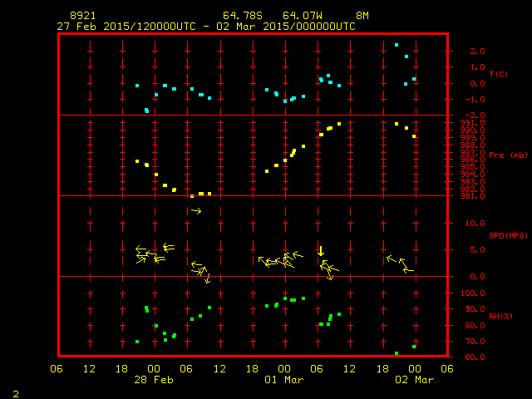Click the 8M elevation label

click(x=362, y=16)
